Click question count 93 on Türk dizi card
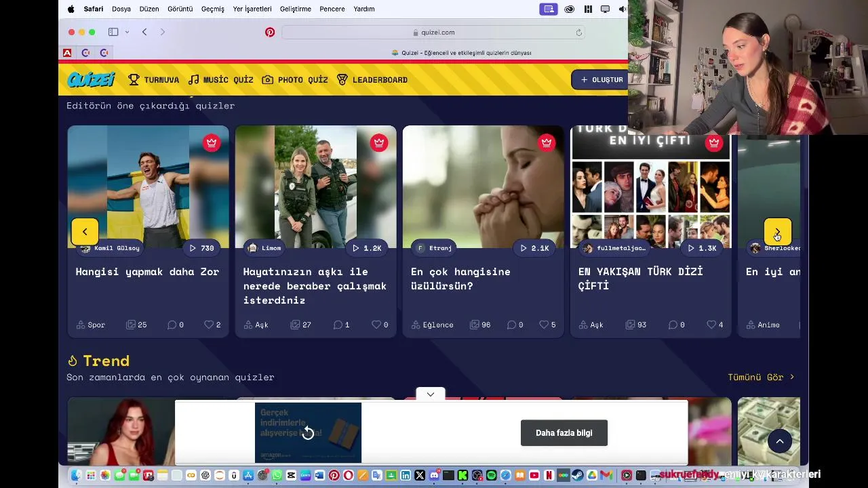This screenshot has width=868, height=488. (x=635, y=325)
